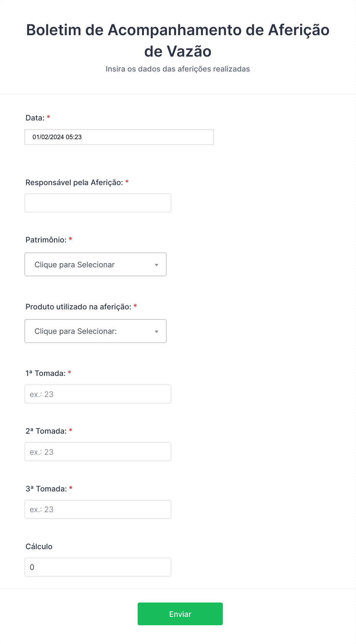
Task: Click the Patrimônio label text
Action: point(46,240)
